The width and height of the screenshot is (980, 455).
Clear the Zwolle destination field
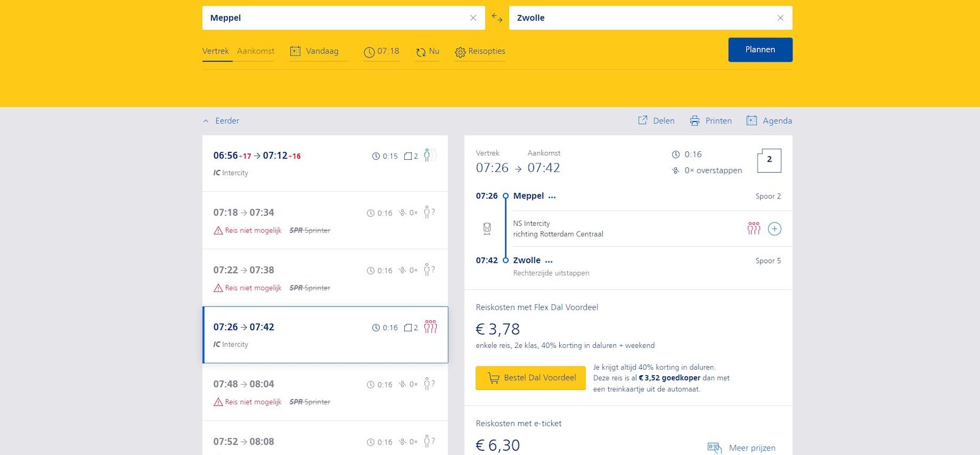(x=780, y=18)
